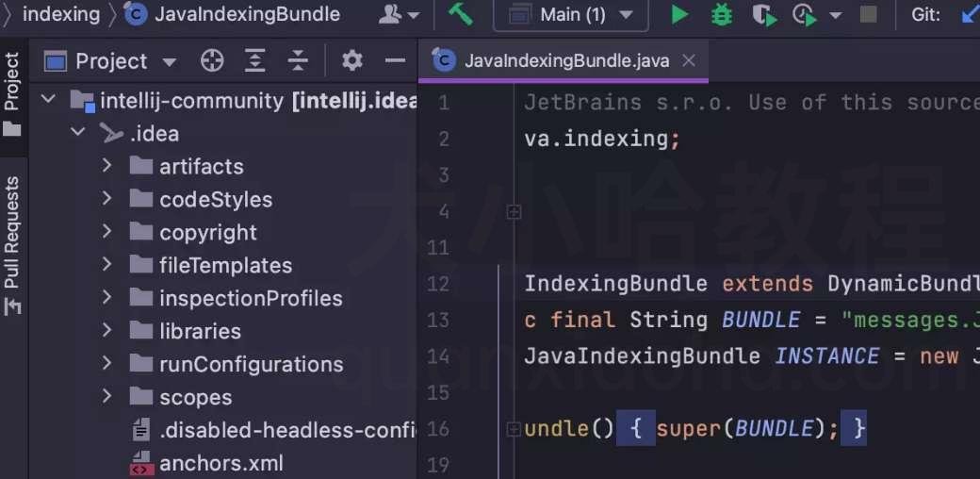Open dropdown arrow next to profiler icon
Screen dimensions: 980x479
tap(835, 15)
